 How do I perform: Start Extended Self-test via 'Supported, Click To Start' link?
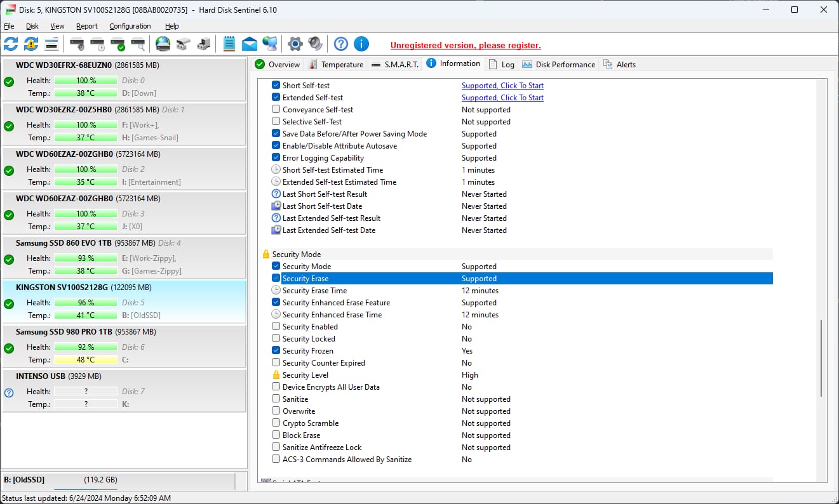(x=502, y=98)
